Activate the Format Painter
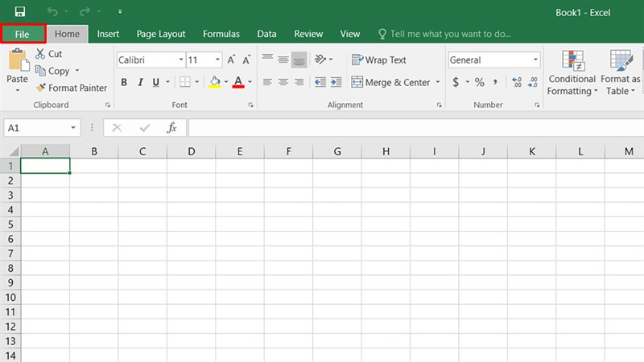644x362 pixels. [x=72, y=88]
